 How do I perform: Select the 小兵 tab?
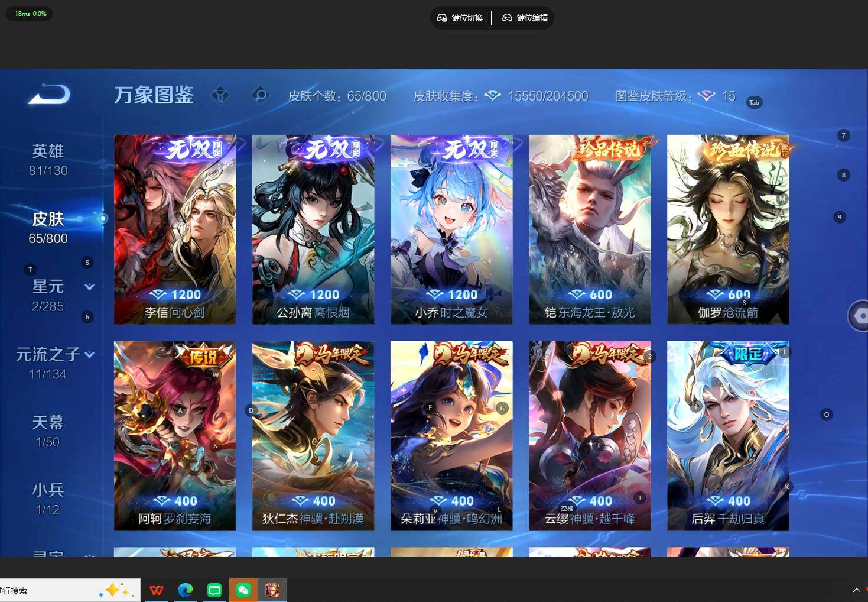pos(48,499)
